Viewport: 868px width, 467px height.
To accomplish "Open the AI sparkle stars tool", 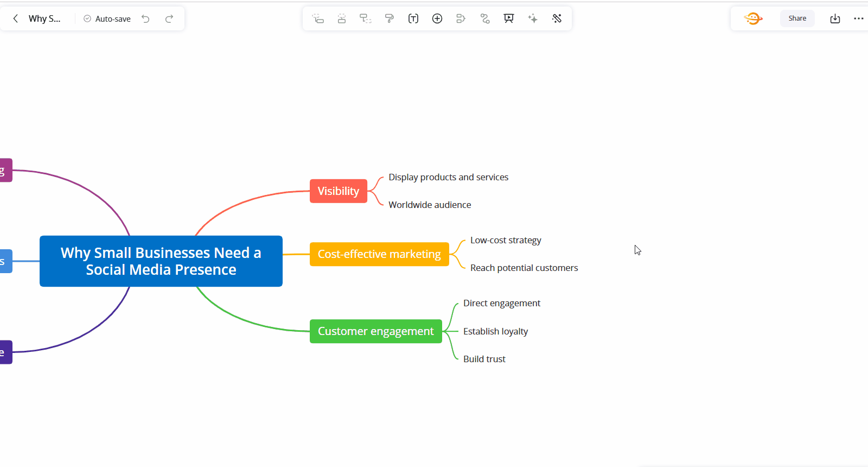I will (533, 18).
